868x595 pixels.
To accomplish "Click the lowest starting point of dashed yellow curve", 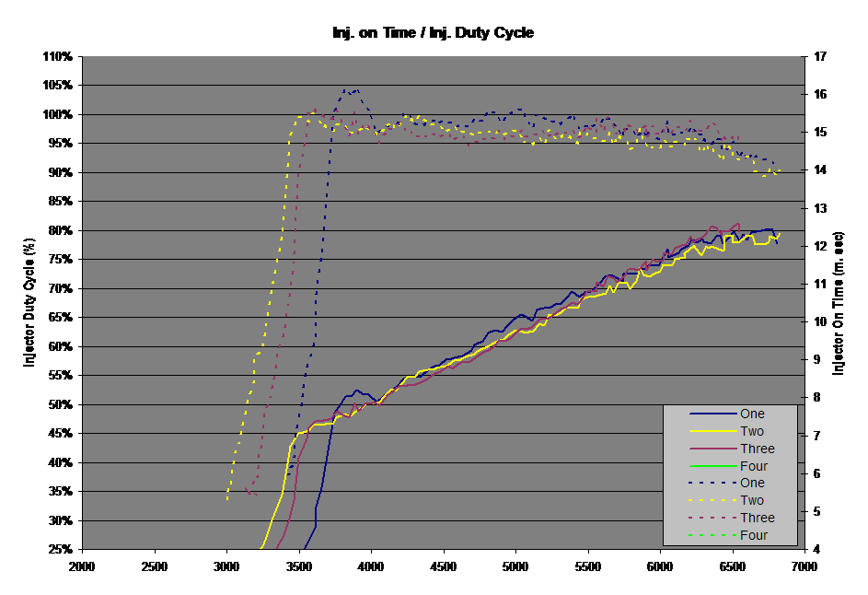I will coord(227,498).
